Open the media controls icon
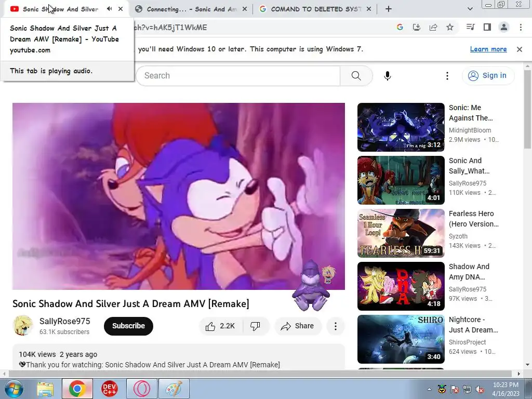Image resolution: width=532 pixels, height=399 pixels. click(x=470, y=27)
